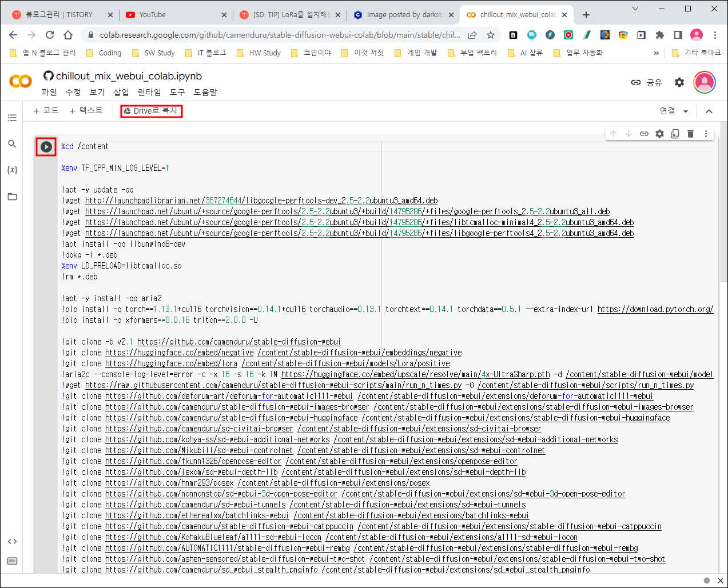Open the download.pytorch.org link
728x588 pixels.
click(655, 309)
